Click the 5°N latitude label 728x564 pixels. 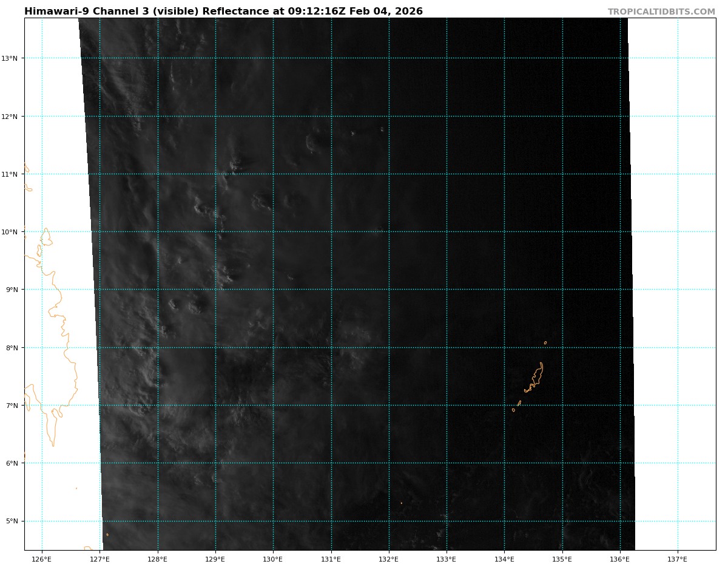12,521
